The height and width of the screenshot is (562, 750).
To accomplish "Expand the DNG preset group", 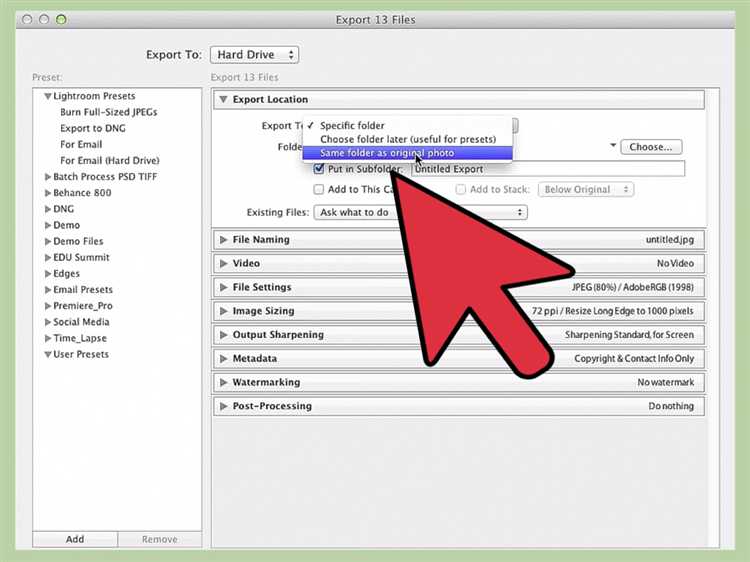I will point(48,209).
